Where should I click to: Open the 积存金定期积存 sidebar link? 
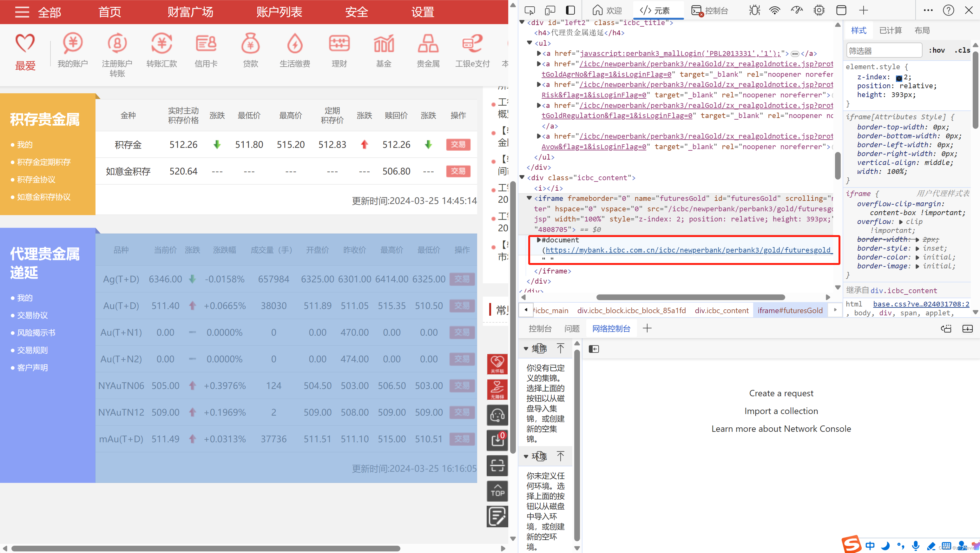pos(44,162)
